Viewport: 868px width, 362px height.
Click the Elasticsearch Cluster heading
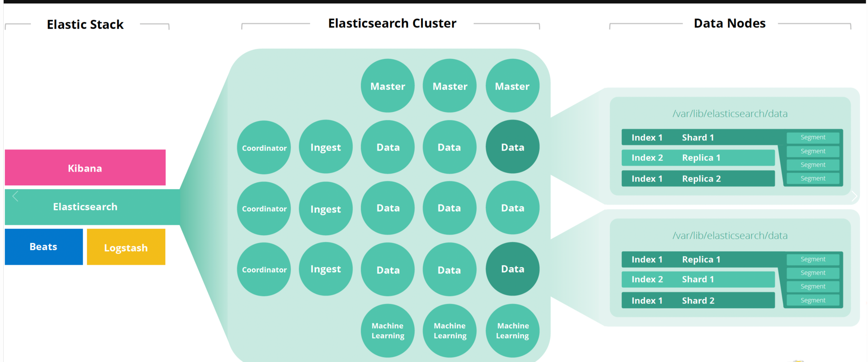click(392, 23)
